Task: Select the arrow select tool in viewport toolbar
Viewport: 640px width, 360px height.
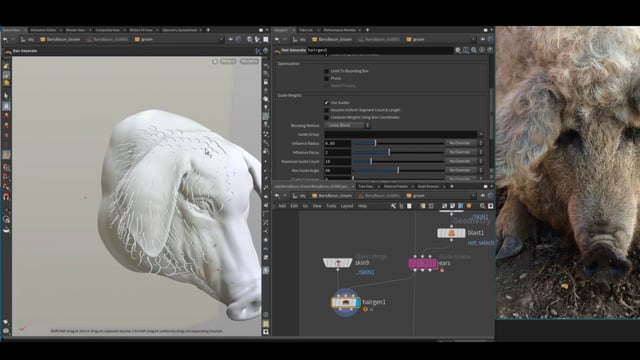Action: tap(6, 96)
